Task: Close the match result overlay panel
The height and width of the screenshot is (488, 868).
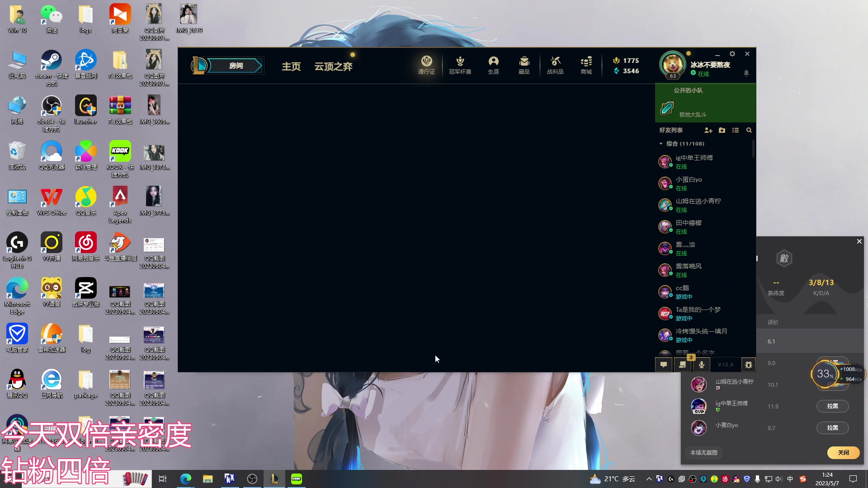Action: (x=859, y=241)
